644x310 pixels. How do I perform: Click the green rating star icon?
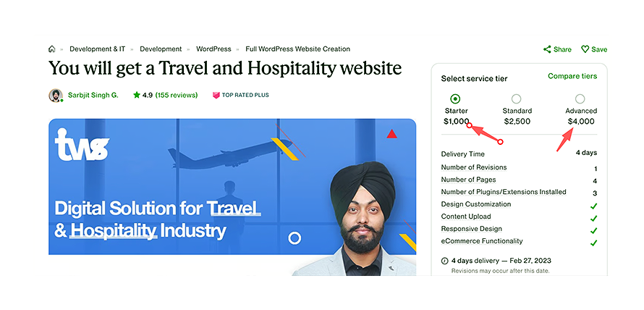click(x=137, y=95)
